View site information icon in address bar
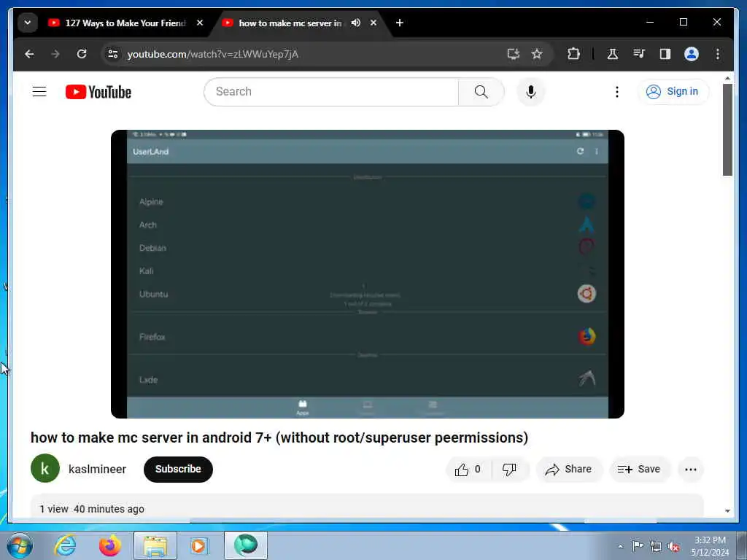The width and height of the screenshot is (747, 560). click(x=113, y=54)
